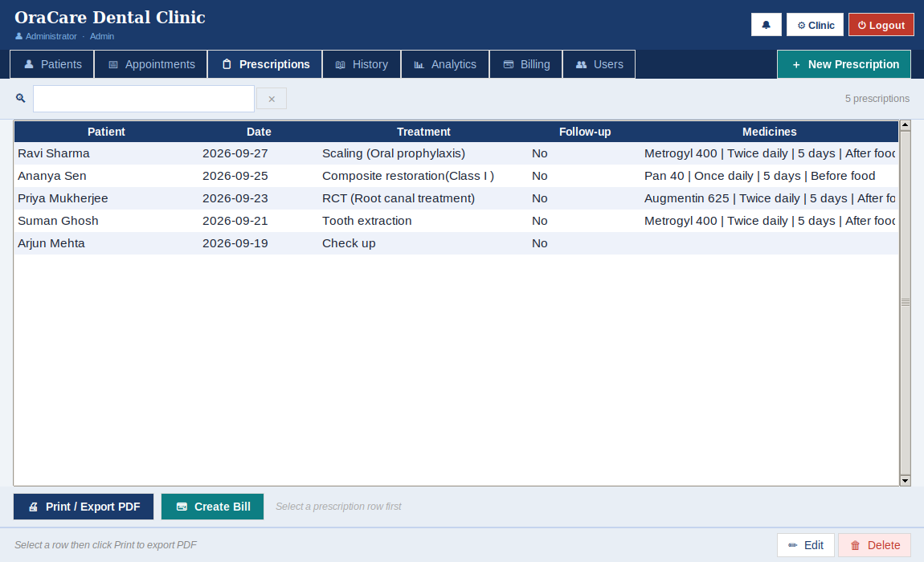The height and width of the screenshot is (562, 924).
Task: Create a New Prescription
Action: (x=844, y=64)
